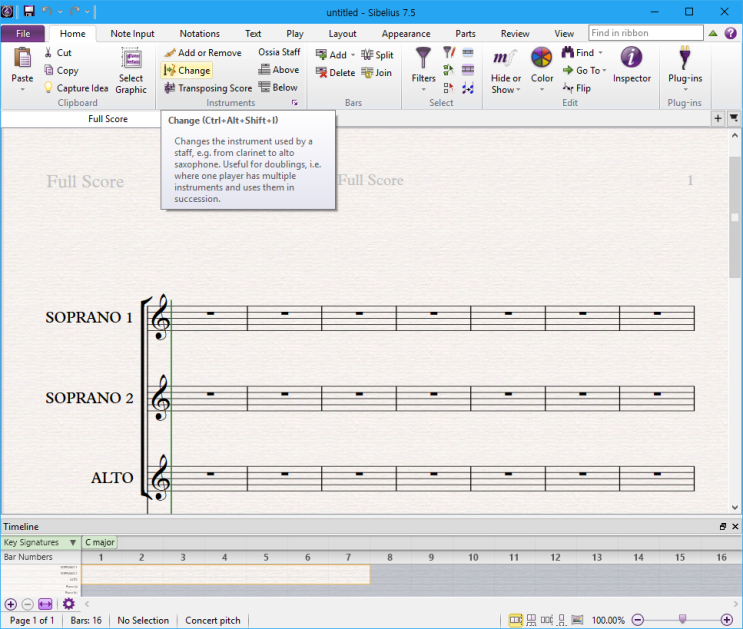Click the Find in ribbon search box

tap(646, 33)
